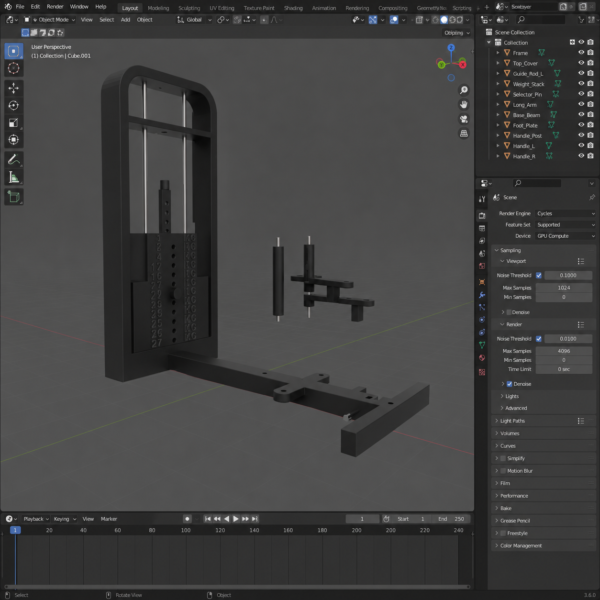Select the Measure tool
Viewport: 600px width, 600px height.
click(13, 177)
